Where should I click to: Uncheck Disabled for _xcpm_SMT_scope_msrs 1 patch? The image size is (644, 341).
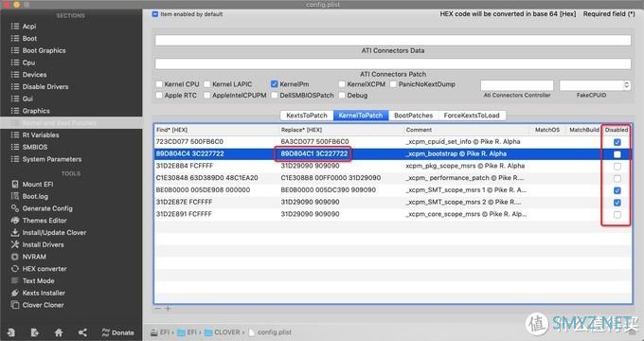pos(617,190)
